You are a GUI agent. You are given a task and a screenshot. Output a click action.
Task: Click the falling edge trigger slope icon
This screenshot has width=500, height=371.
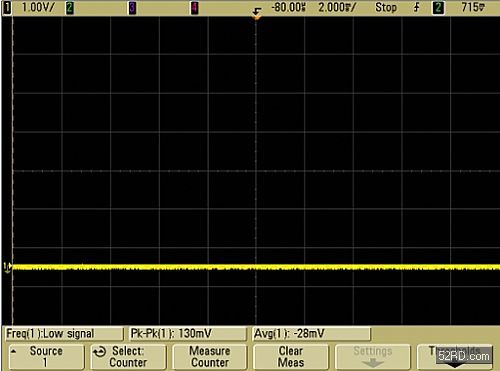[x=417, y=7]
